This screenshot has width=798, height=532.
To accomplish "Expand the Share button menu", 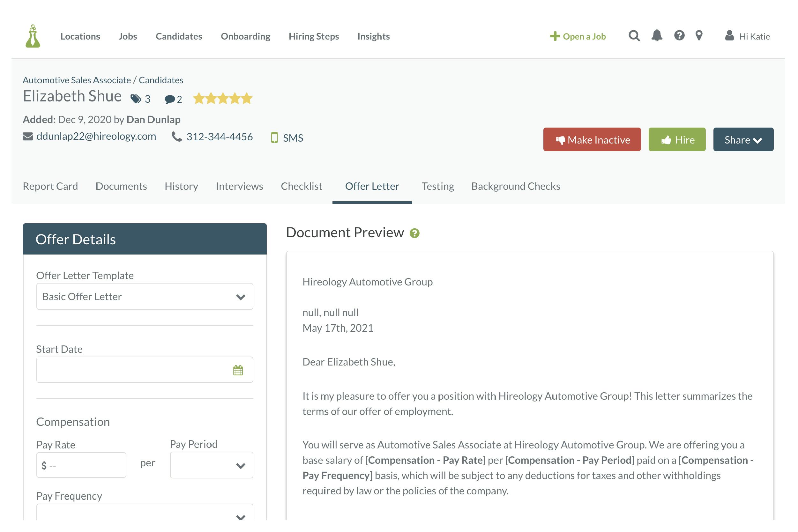I will click(x=743, y=140).
